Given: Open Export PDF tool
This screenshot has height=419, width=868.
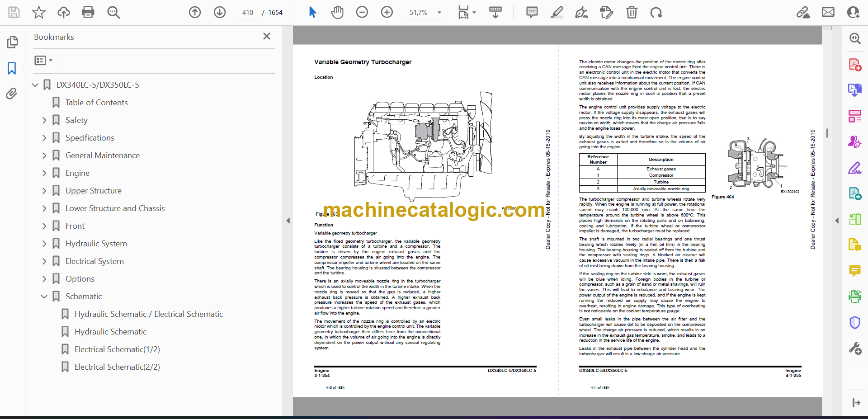Looking at the screenshot, I should tap(855, 90).
